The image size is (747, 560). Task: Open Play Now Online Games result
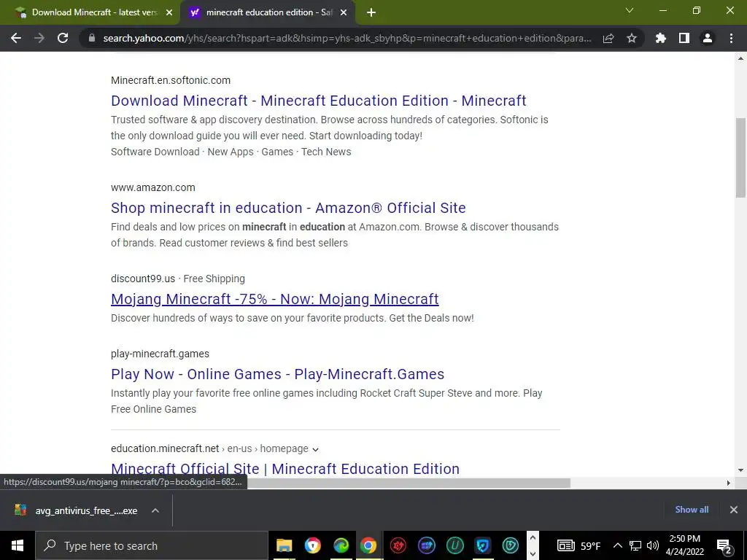(278, 374)
